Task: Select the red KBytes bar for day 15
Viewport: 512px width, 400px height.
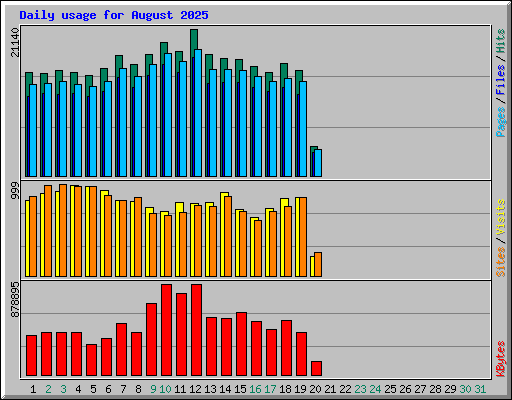Action: pyautogui.click(x=242, y=344)
